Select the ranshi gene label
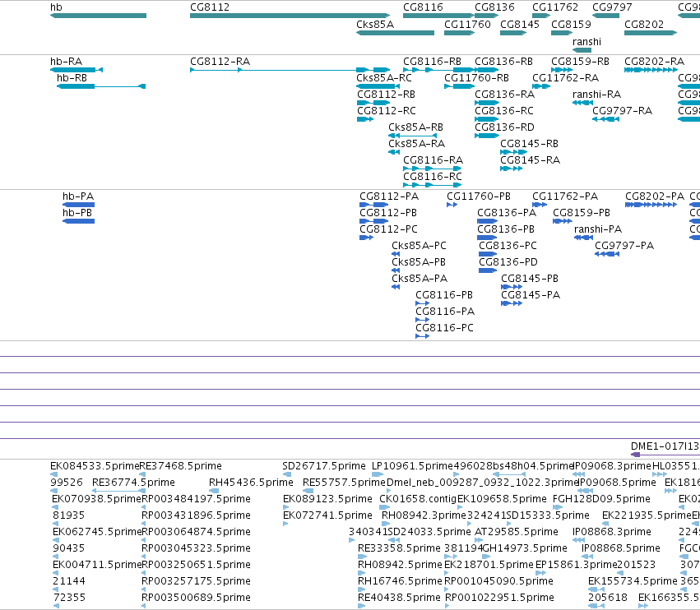The height and width of the screenshot is (610, 700). [586, 41]
